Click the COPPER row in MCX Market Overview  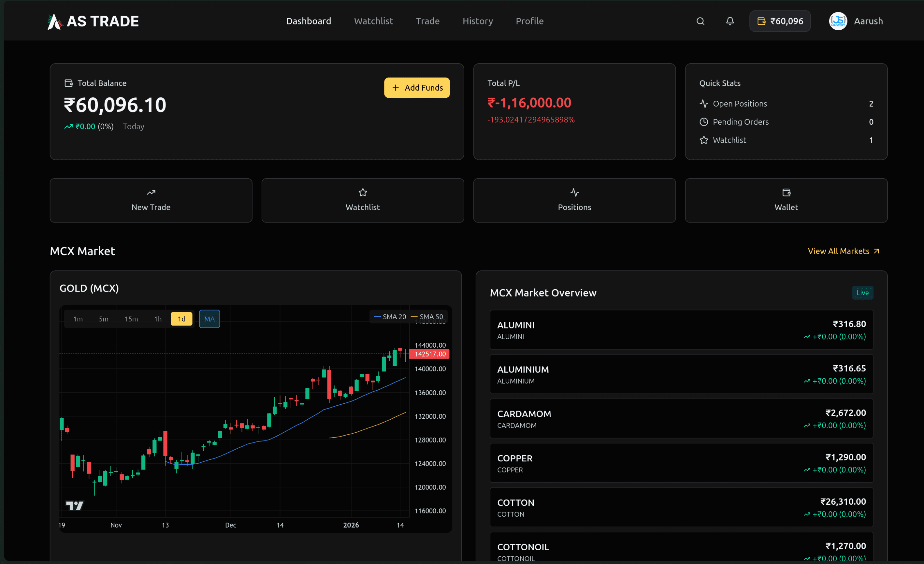click(x=681, y=463)
